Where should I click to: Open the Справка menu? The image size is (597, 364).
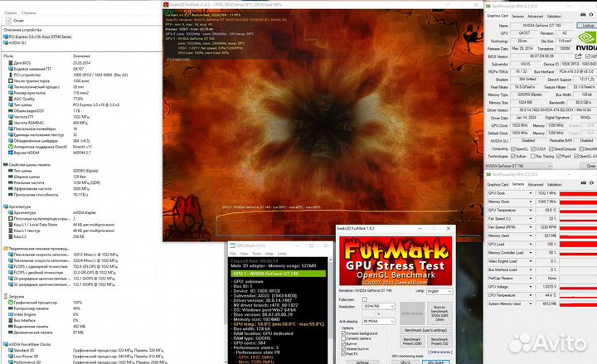coord(28,14)
